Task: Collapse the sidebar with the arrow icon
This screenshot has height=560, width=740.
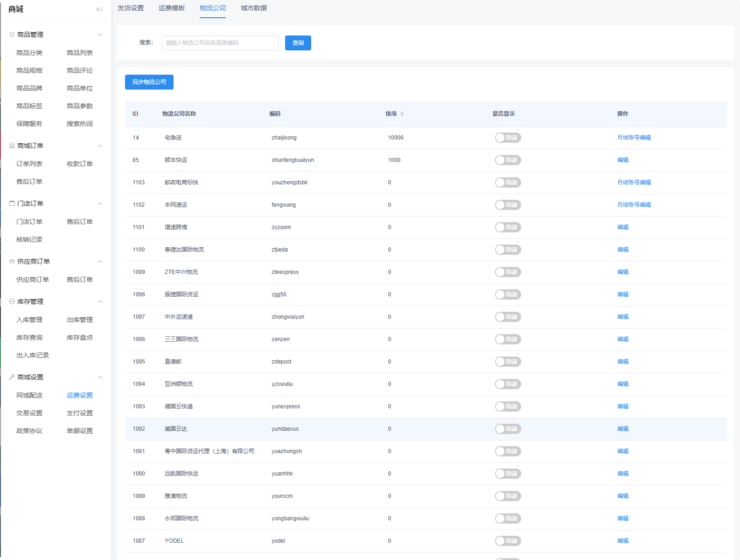Action: click(99, 9)
